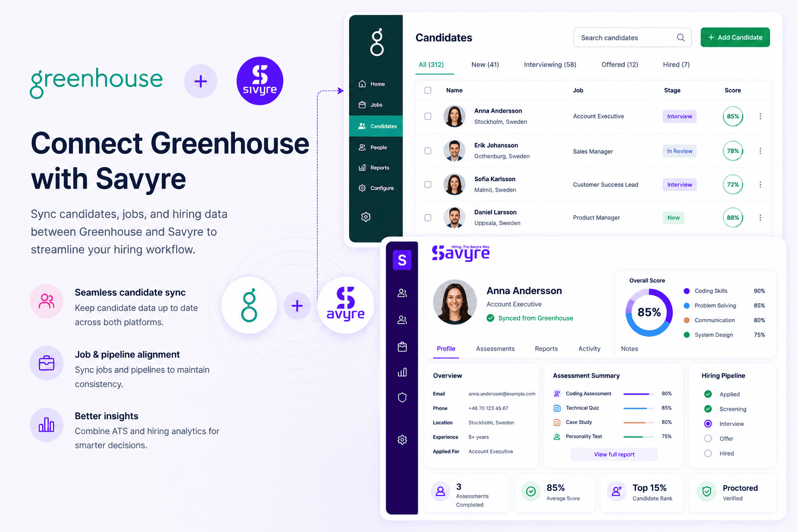Switch to the New (41) tab
This screenshot has width=798, height=532.
point(485,64)
